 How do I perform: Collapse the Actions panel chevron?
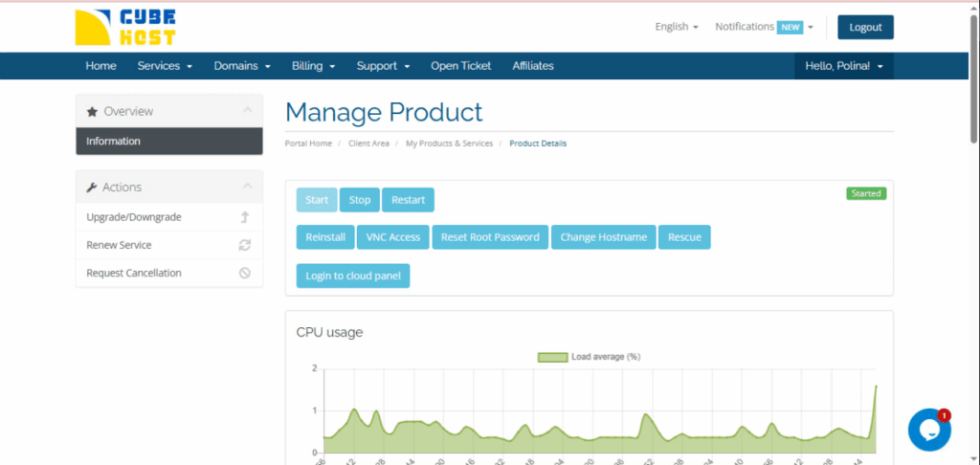click(x=247, y=187)
